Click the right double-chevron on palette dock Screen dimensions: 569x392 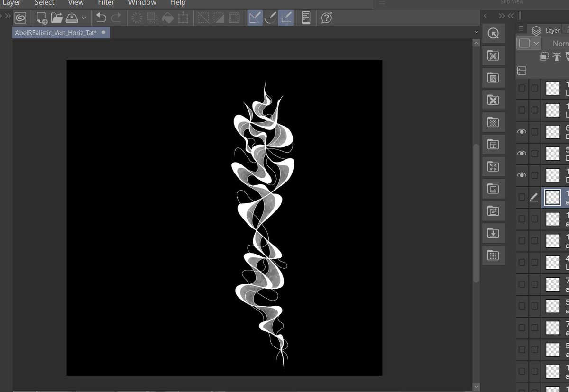tap(501, 16)
